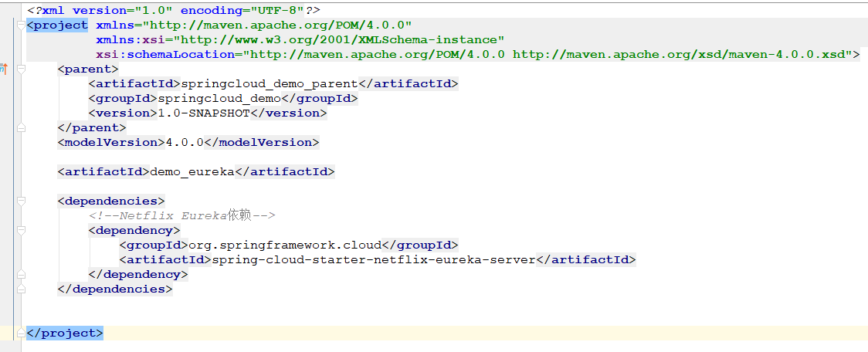Click the closing project tag
Screen dimensions: 868x352
click(x=65, y=333)
